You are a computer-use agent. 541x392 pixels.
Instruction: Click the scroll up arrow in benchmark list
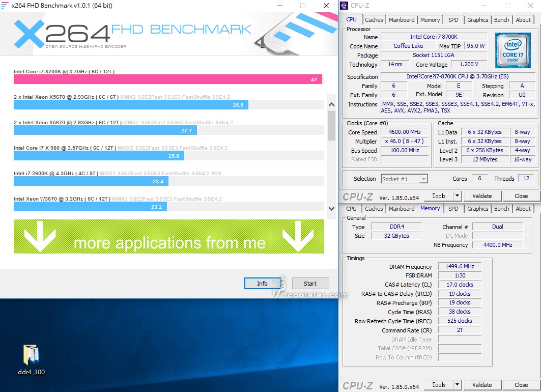331,104
